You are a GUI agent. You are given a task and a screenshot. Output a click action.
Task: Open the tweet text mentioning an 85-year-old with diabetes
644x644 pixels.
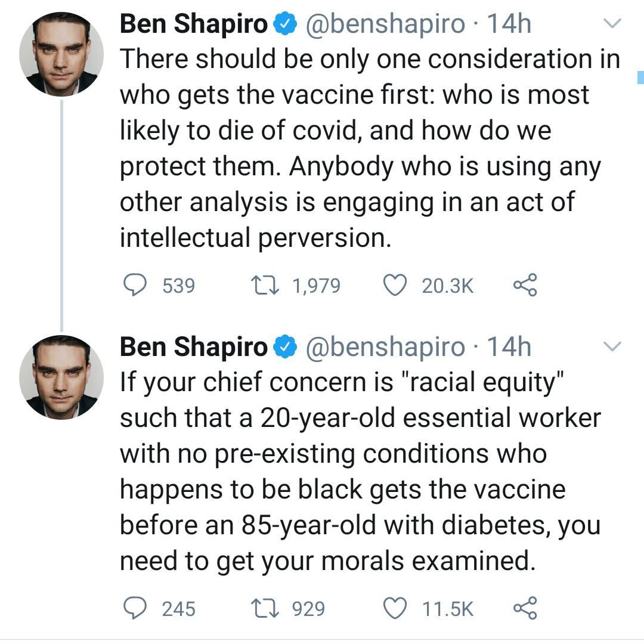[x=358, y=471]
